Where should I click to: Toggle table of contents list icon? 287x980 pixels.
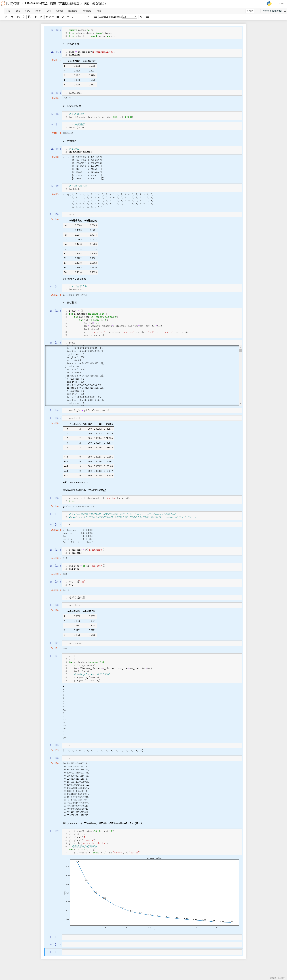148,17
